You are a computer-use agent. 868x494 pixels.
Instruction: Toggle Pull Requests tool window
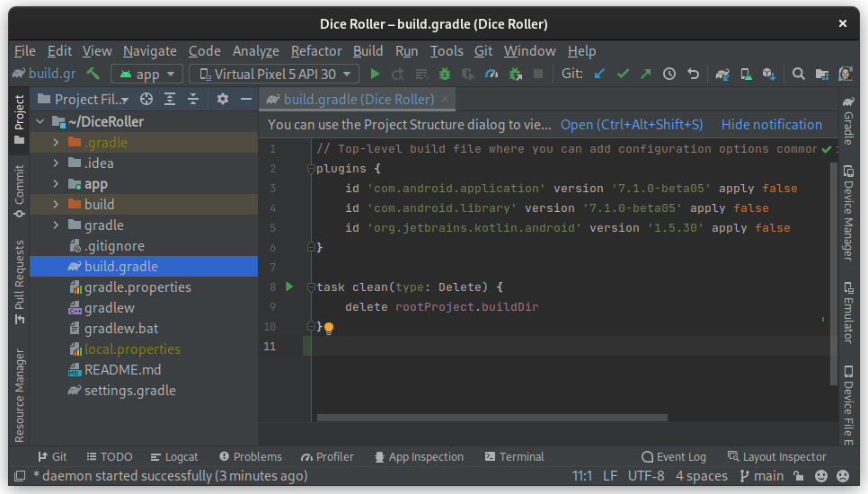(x=20, y=282)
